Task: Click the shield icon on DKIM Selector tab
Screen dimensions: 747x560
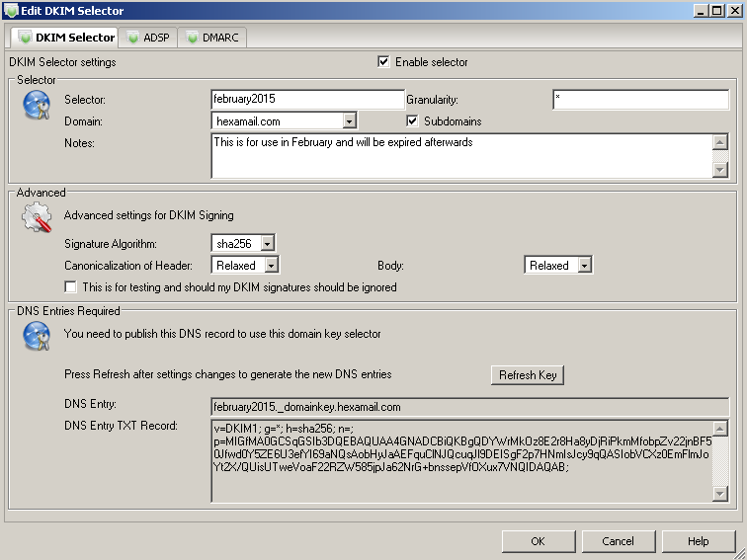Action: pyautogui.click(x=24, y=38)
